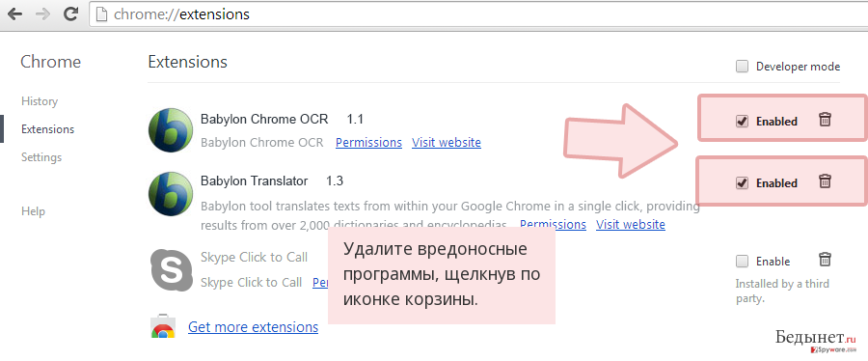
Task: Focus the chrome://extensions address bar
Action: (x=478, y=14)
